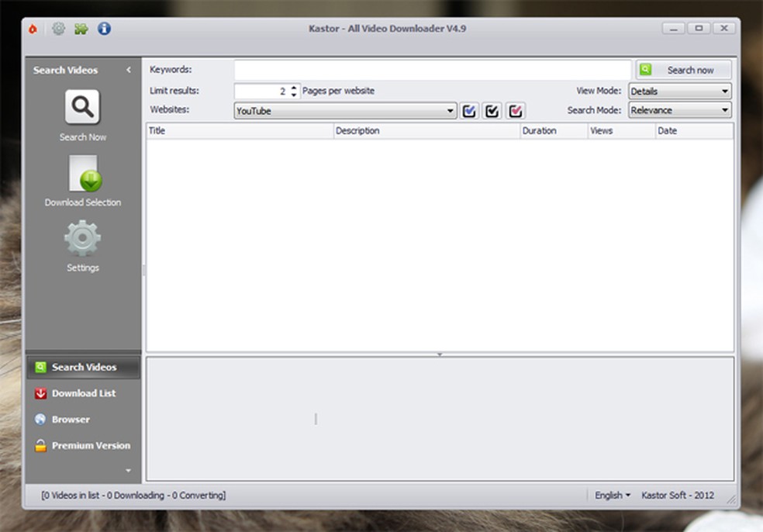Image resolution: width=763 pixels, height=532 pixels.
Task: Decrease pages per website with down arrow
Action: click(x=293, y=95)
